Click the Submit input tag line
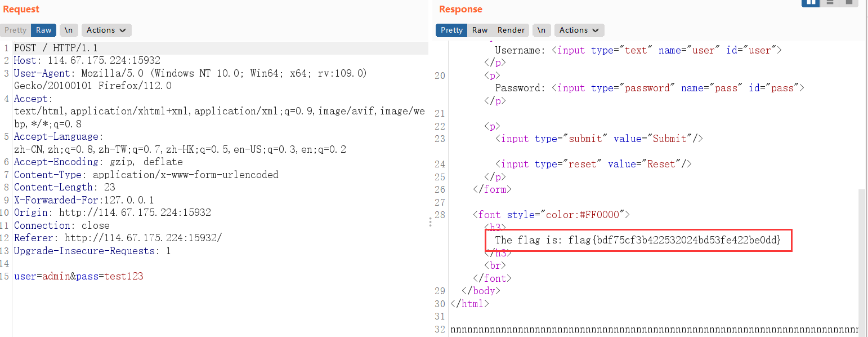The height and width of the screenshot is (337, 868). click(x=599, y=139)
